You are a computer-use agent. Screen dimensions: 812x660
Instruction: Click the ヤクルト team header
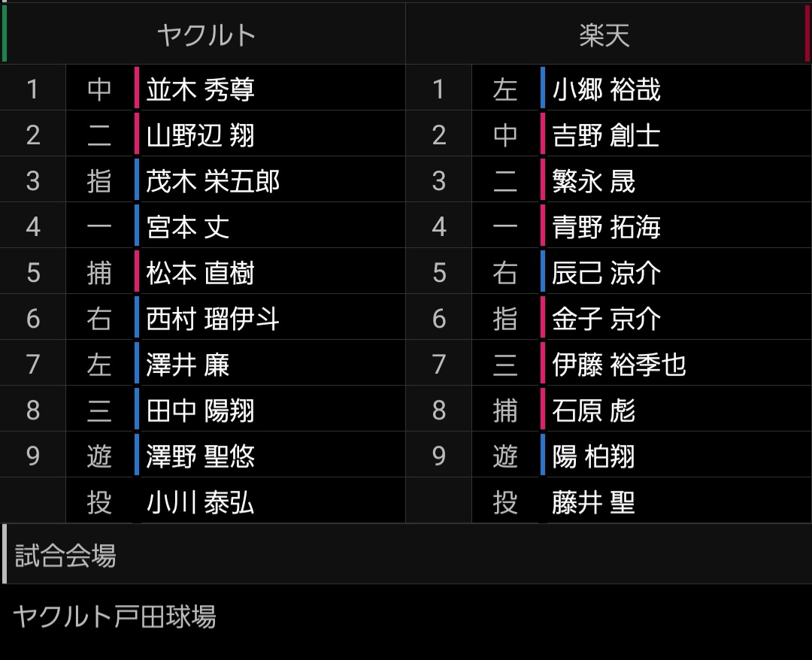206,35
